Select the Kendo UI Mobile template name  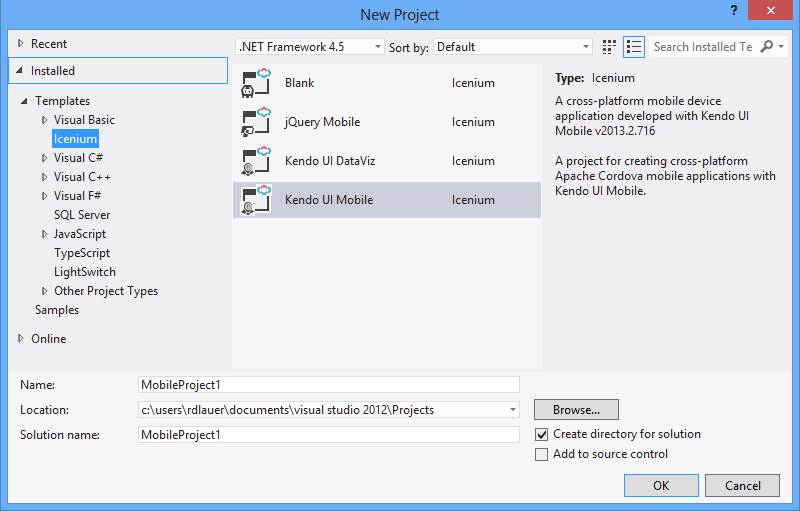tap(329, 200)
